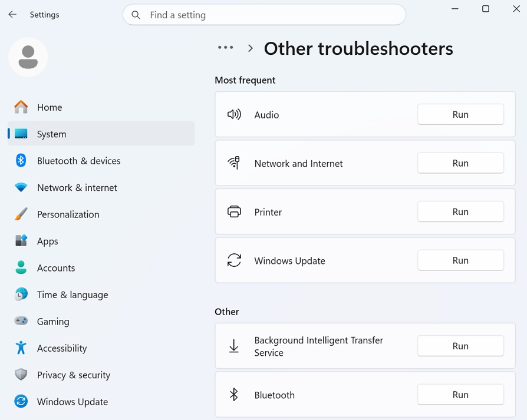The height and width of the screenshot is (420, 527).
Task: Click the back arrow icon
Action: pyautogui.click(x=12, y=15)
